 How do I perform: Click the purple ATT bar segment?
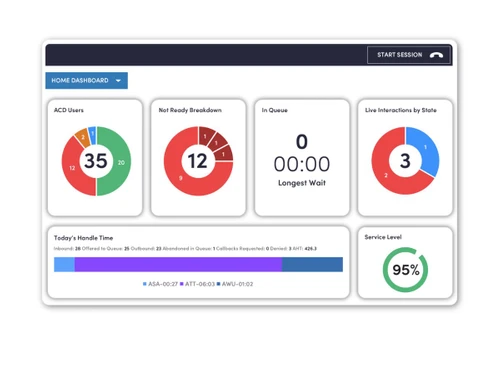[178, 264]
